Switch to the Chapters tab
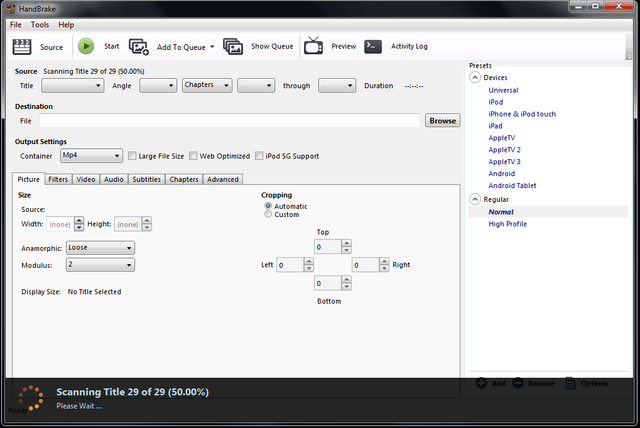640x428 pixels. 184,179
